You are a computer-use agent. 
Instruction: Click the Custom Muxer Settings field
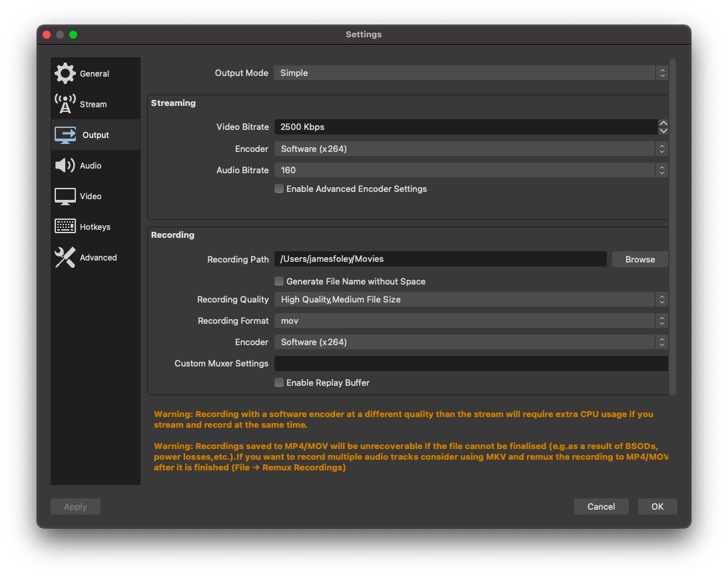coord(470,363)
